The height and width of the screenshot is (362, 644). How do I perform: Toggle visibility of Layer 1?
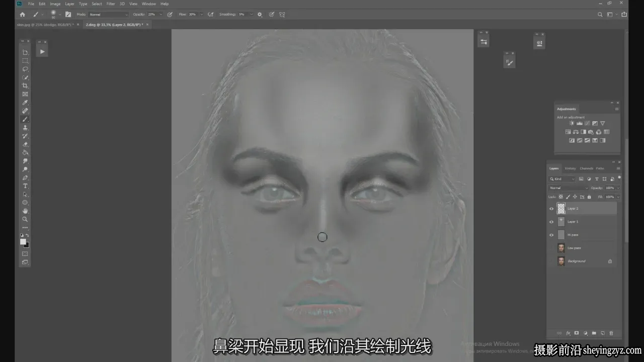click(x=551, y=222)
